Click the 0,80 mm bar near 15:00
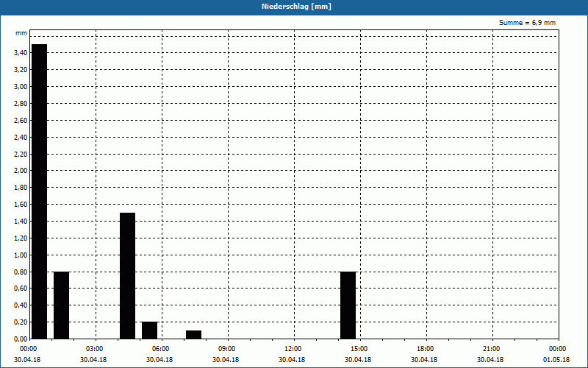This screenshot has width=588, height=368. click(348, 305)
